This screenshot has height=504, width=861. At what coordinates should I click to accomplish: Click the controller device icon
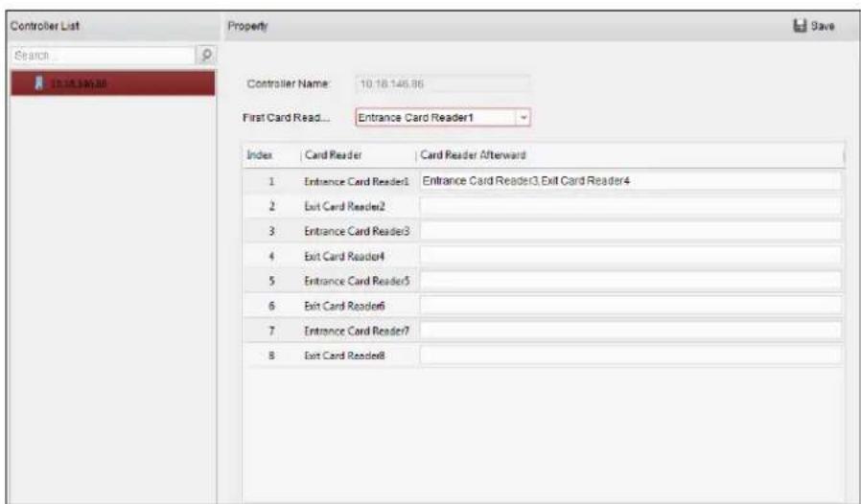pyautogui.click(x=39, y=83)
